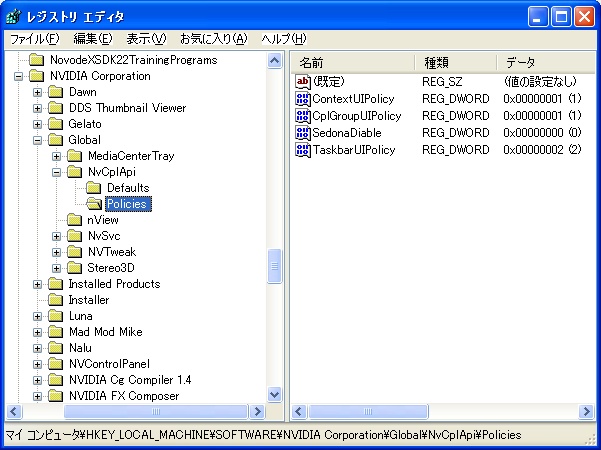This screenshot has width=601, height=450.
Task: Open the 編集(E) menu
Action: click(x=93, y=39)
